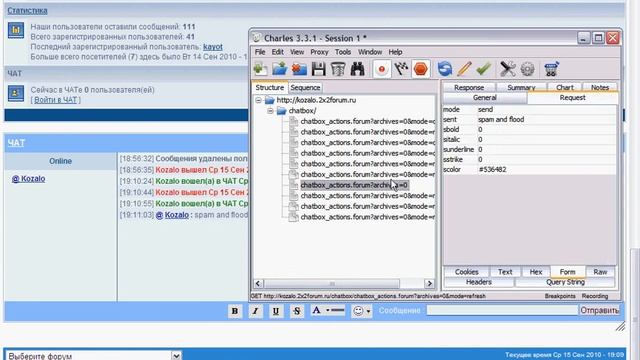Click the pencil Edit request icon
Screen dimensions: 640x360
pos(464,69)
